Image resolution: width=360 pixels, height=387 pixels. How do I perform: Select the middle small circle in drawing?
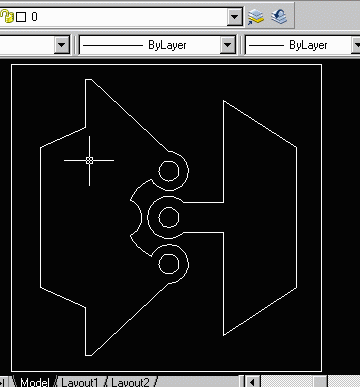tap(169, 217)
